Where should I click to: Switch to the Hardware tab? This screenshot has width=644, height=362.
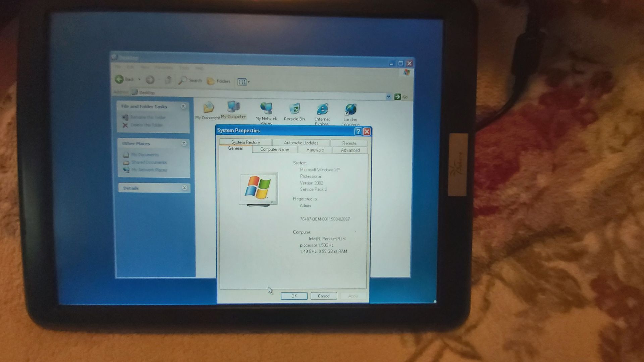[315, 150]
